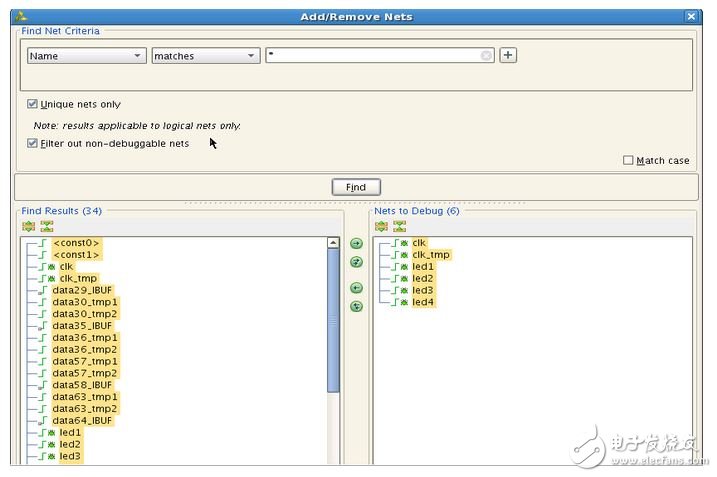The height and width of the screenshot is (477, 717).
Task: Disable Filter out non-debuggable nets
Action: [x=33, y=143]
